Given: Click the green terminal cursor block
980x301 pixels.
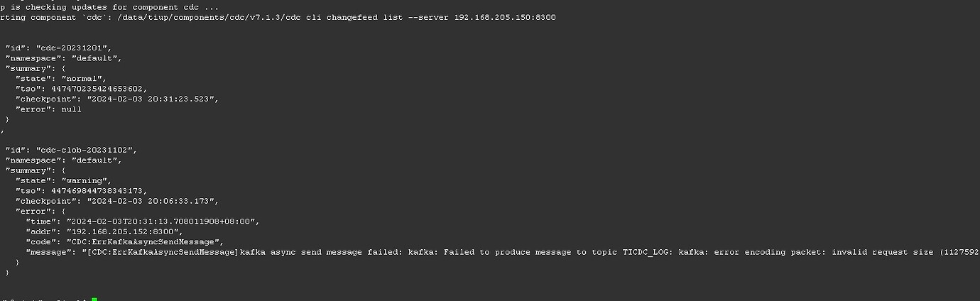Looking at the screenshot, I should point(94,299).
